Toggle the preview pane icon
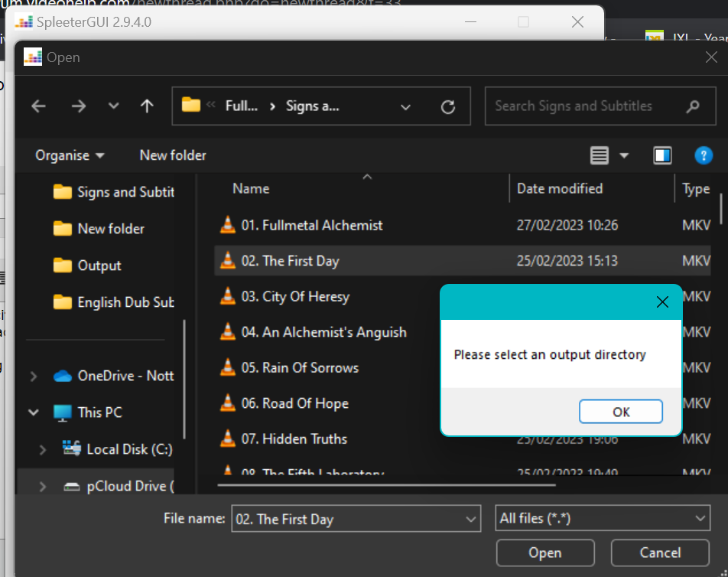 [662, 155]
